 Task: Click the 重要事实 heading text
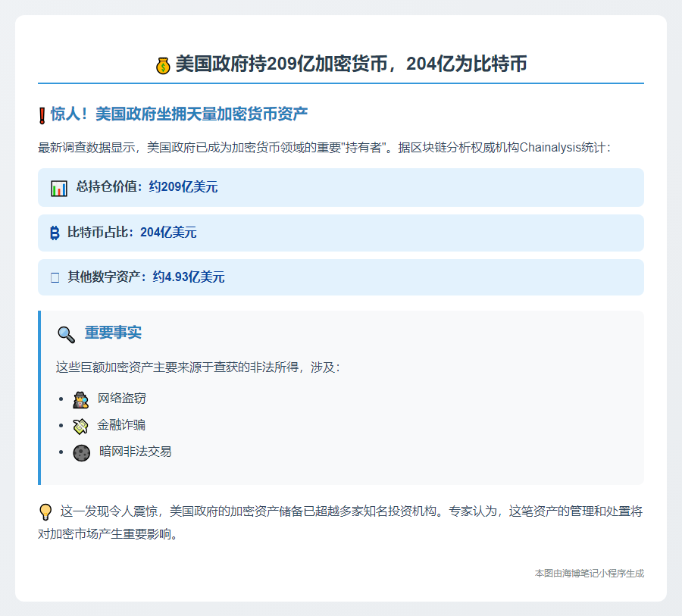[x=112, y=331]
